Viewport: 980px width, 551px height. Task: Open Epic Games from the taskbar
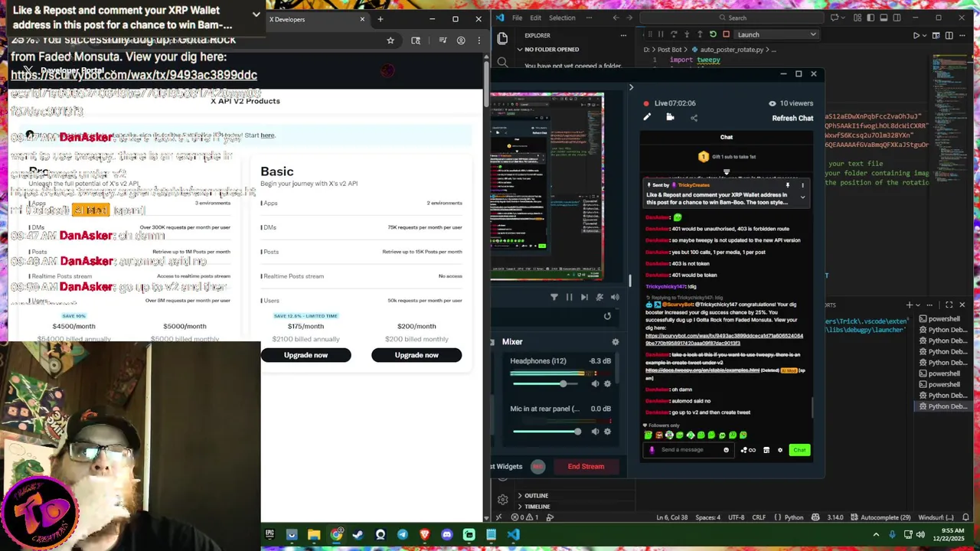coord(269,535)
